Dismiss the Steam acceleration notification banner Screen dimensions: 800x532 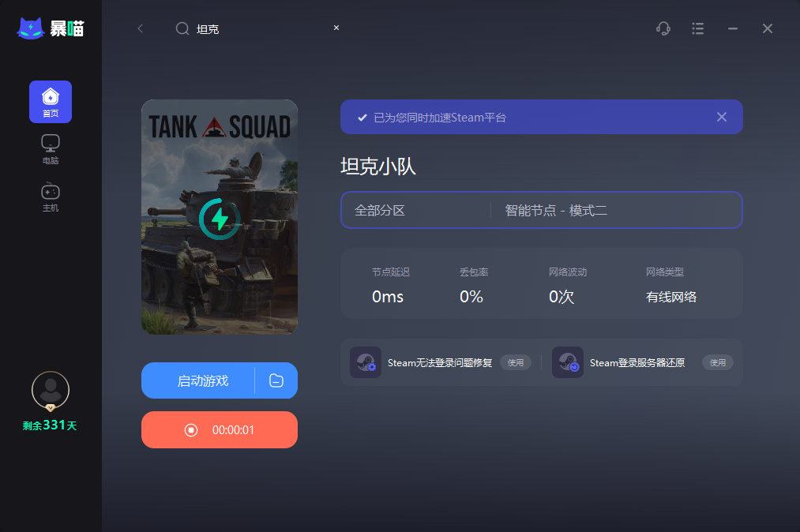point(722,117)
